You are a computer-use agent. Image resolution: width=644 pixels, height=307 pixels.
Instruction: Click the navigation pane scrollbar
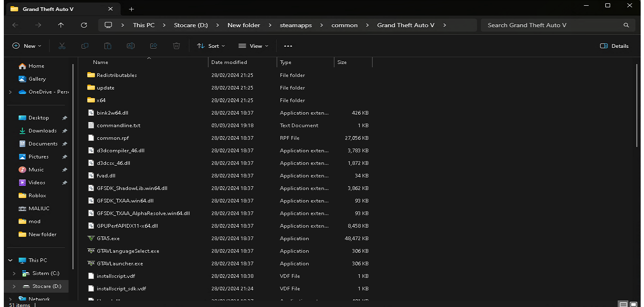73,167
